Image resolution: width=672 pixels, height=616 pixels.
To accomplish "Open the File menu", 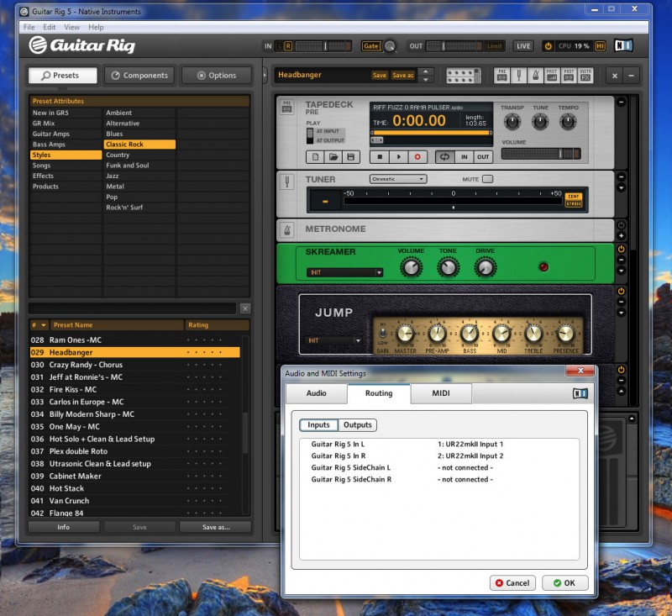I will point(29,27).
